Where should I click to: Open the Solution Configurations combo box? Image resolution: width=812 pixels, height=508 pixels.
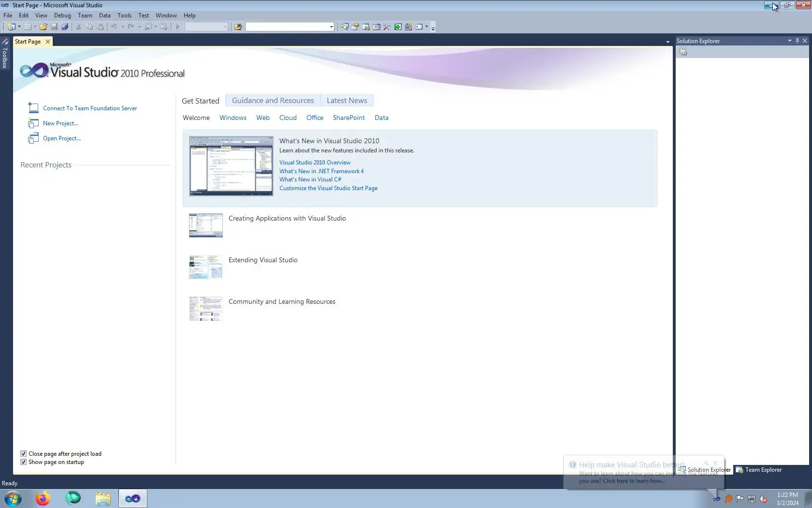pos(206,27)
